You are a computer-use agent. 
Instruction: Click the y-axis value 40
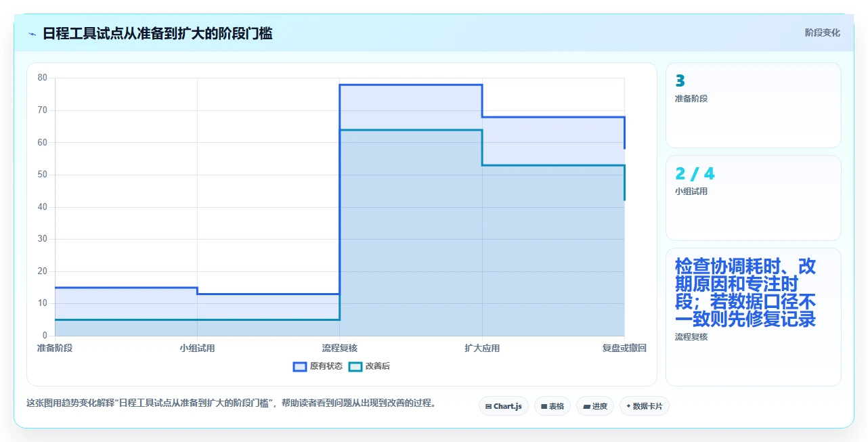click(x=43, y=206)
